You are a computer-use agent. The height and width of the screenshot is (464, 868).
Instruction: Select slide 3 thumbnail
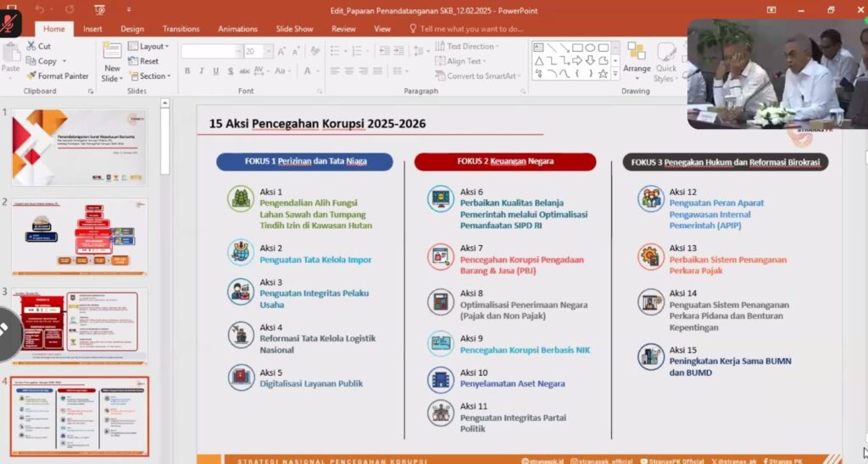[x=79, y=327]
